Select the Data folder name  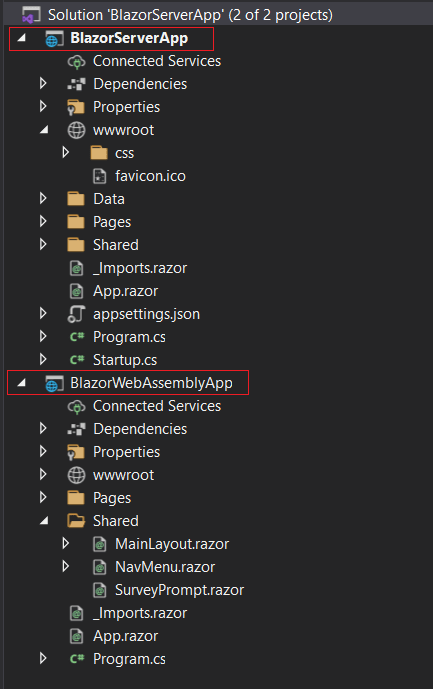(x=109, y=199)
